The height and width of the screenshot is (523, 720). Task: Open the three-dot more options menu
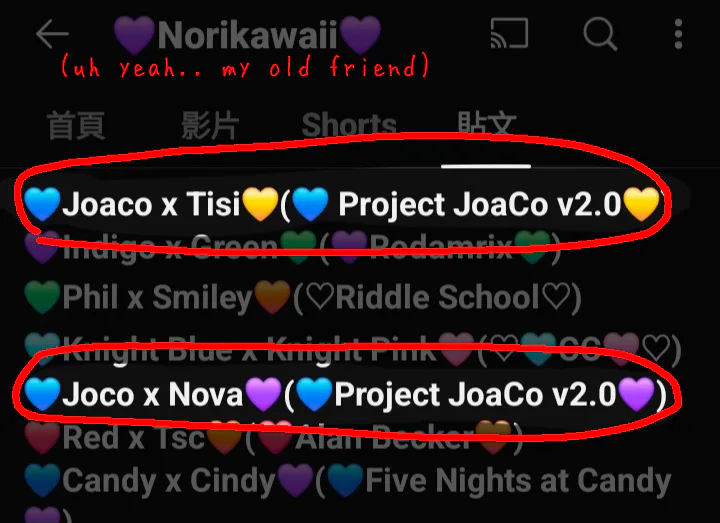[678, 34]
